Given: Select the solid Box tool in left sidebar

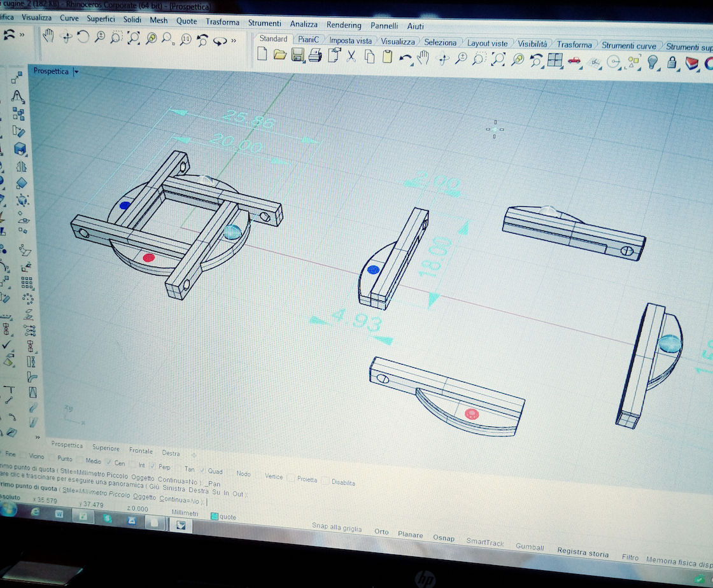Looking at the screenshot, I should click(x=20, y=149).
